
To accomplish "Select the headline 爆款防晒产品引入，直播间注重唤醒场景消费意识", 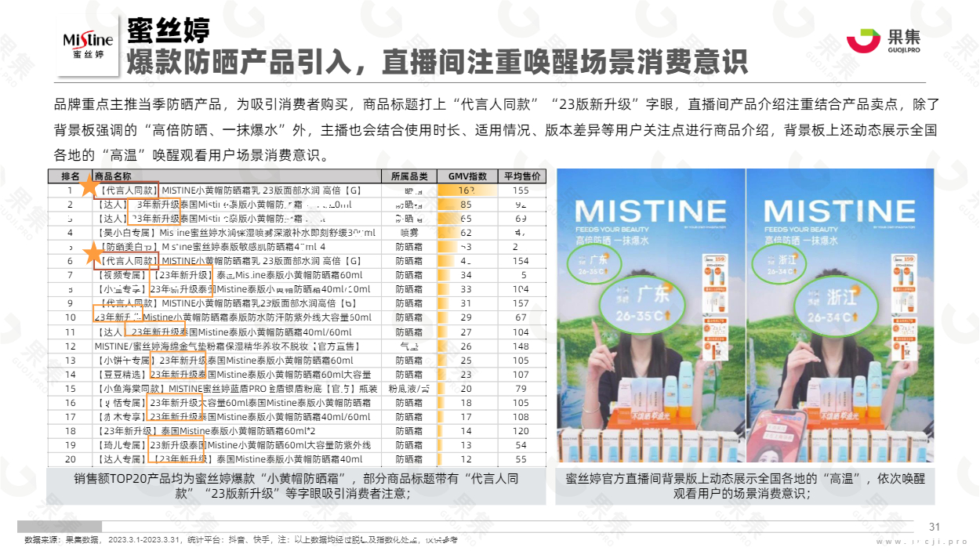I will (x=437, y=62).
